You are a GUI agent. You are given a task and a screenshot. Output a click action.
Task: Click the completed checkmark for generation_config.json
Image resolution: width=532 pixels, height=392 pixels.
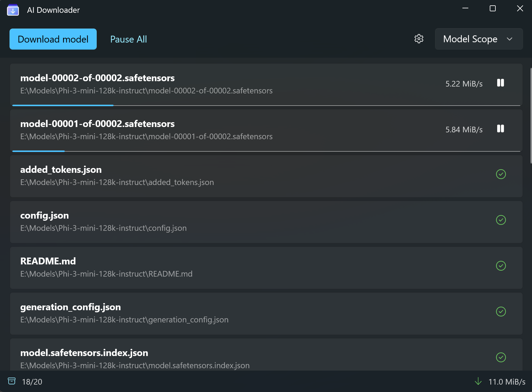pyautogui.click(x=501, y=311)
